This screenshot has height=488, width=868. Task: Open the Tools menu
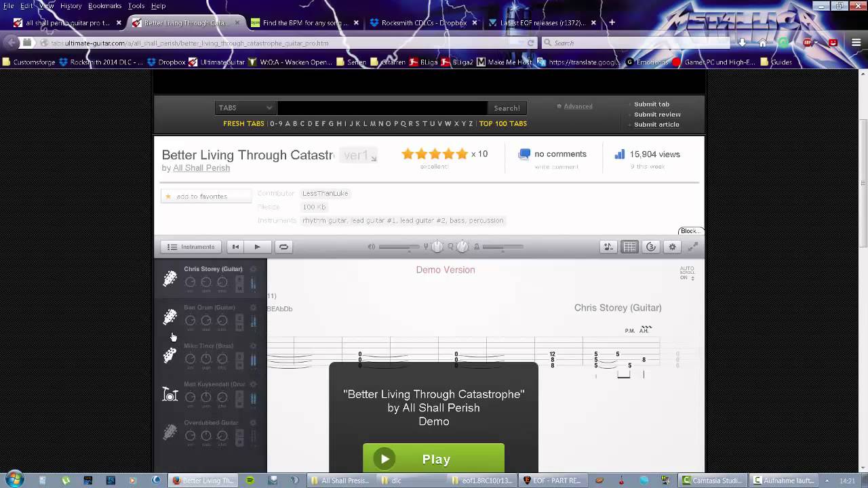point(136,5)
